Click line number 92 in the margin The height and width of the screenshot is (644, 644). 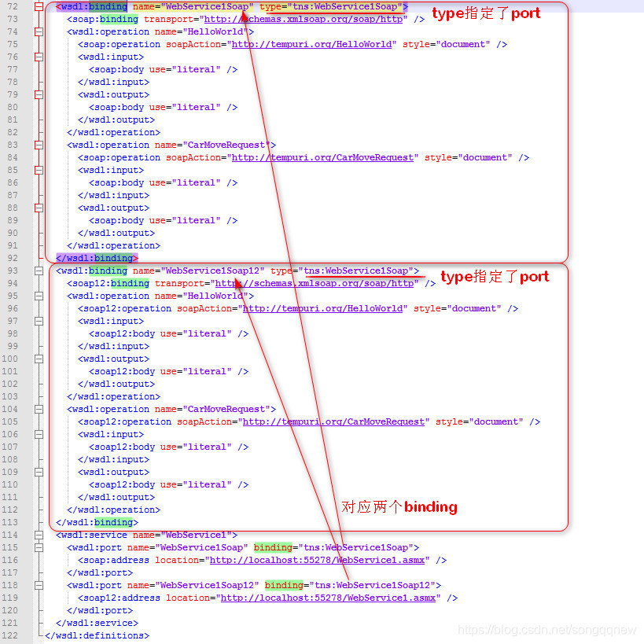pos(13,258)
